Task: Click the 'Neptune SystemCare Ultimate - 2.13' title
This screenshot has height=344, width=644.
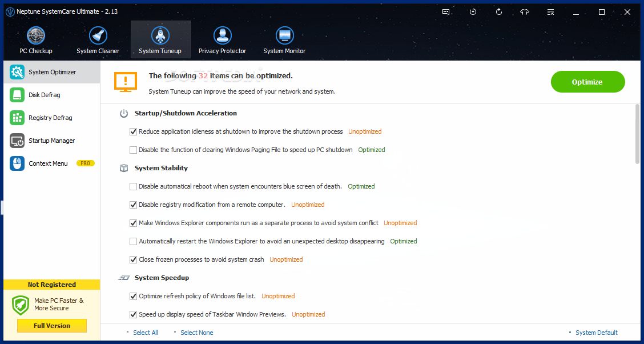Action: (67, 11)
